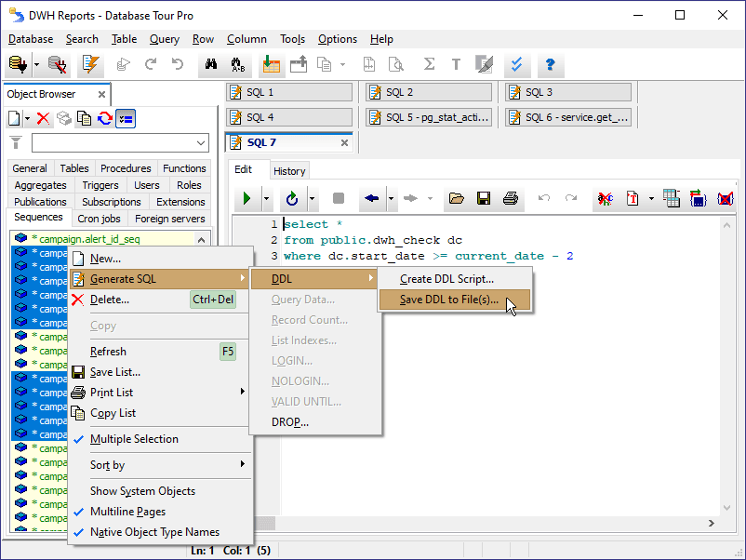746x560 pixels.
Task: Disable Multiline Pages option
Action: click(127, 512)
